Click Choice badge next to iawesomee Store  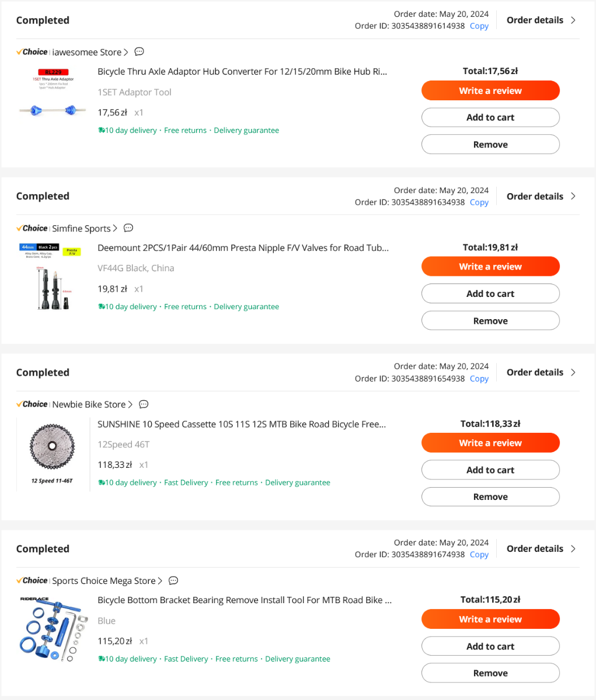(x=32, y=52)
